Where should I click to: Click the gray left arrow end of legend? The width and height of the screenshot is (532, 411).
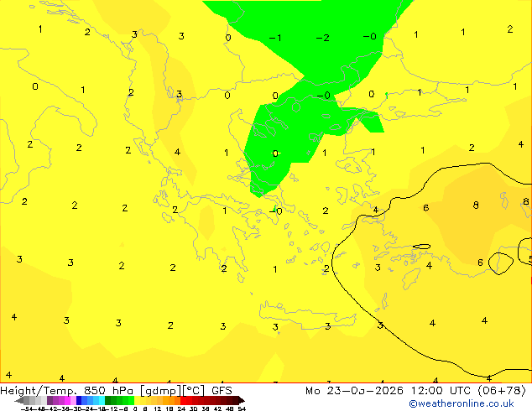pyautogui.click(x=19, y=400)
